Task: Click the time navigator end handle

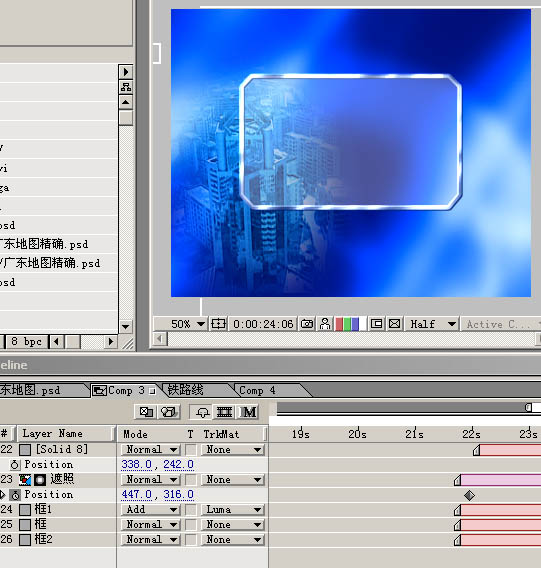Action: tap(528, 408)
